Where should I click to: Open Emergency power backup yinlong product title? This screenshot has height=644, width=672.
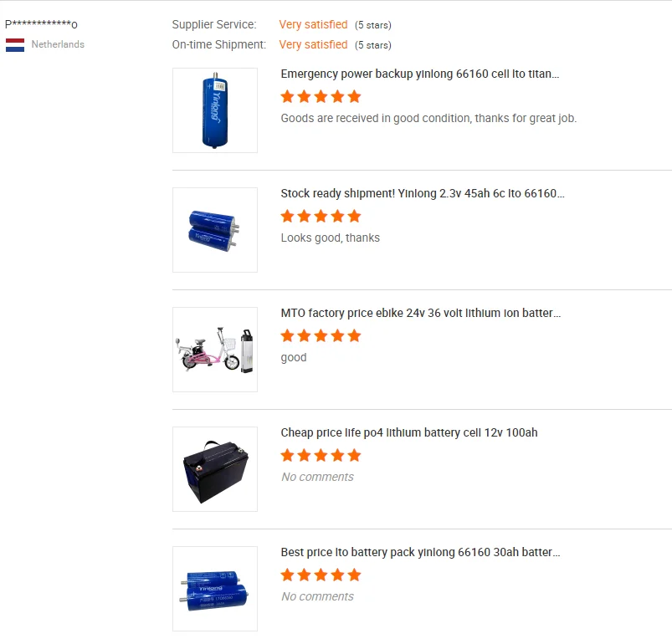point(420,74)
